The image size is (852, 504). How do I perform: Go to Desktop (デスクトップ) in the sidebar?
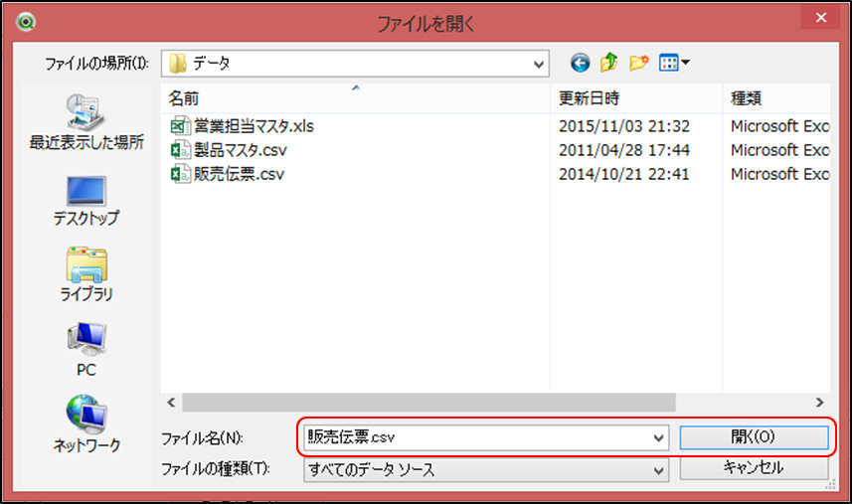85,201
